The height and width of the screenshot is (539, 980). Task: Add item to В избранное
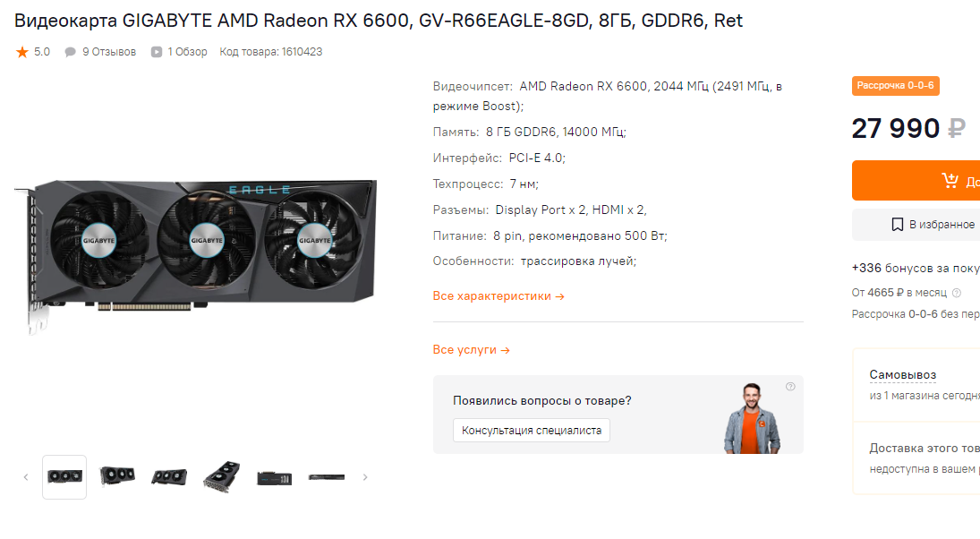tap(916, 225)
